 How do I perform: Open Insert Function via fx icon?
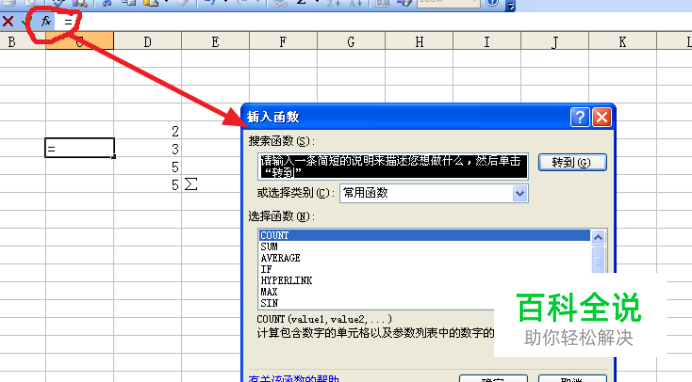click(x=46, y=21)
